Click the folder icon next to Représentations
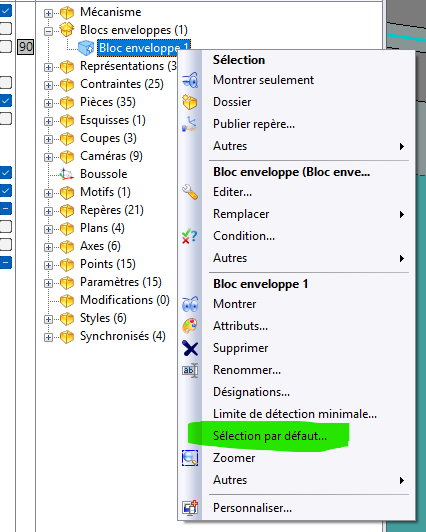 (67, 66)
